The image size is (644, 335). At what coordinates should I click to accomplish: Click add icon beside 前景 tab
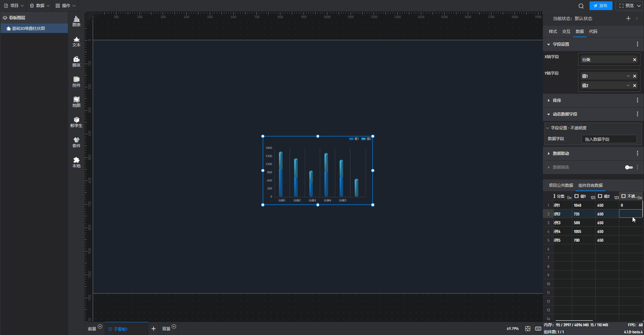click(100, 327)
